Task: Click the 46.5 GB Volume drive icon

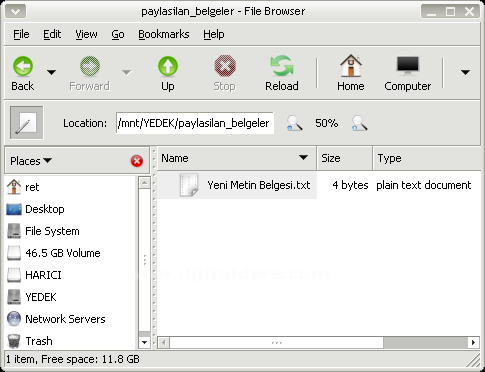Action: [14, 253]
